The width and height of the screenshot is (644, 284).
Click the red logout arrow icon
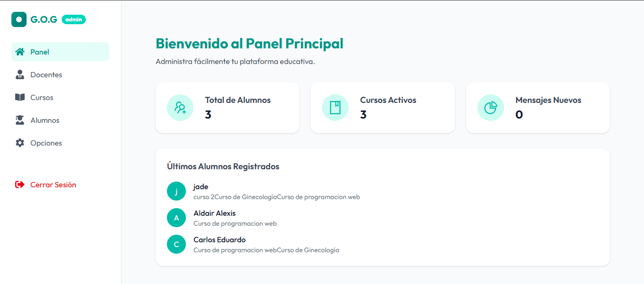click(x=20, y=184)
